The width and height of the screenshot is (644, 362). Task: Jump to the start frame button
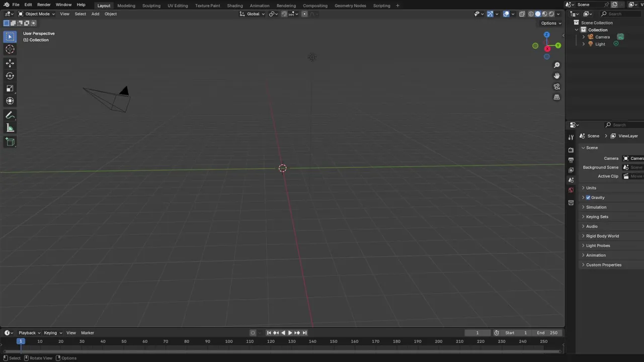coord(269,333)
